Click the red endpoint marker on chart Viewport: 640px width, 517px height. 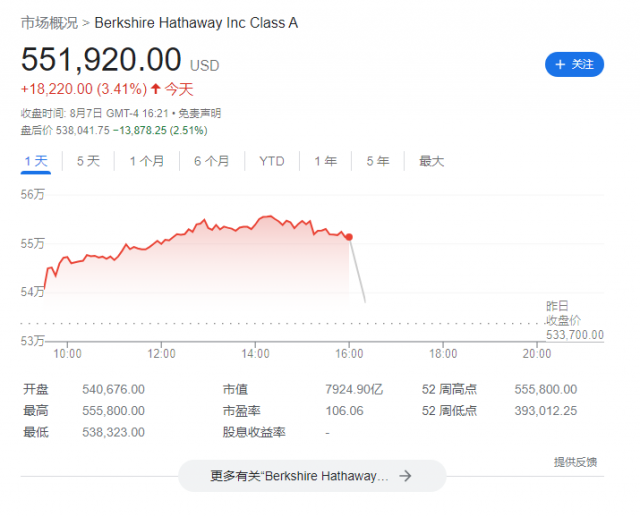349,237
